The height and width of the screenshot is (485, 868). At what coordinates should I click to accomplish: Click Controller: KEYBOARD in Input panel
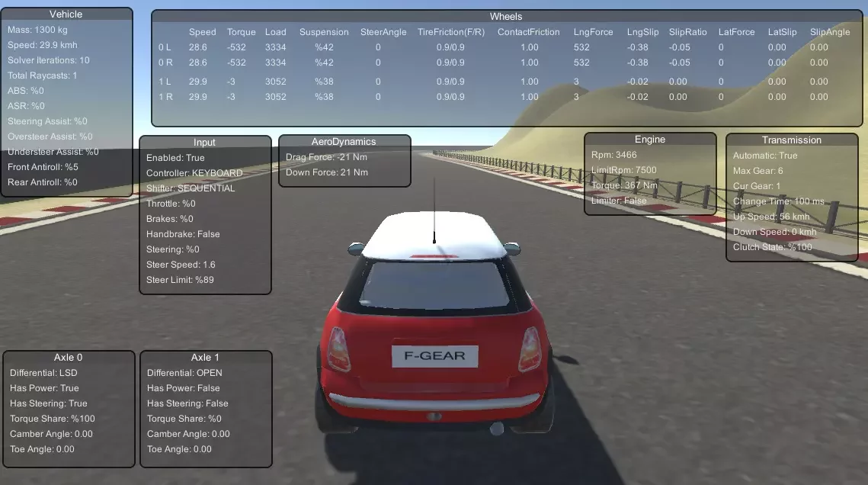coord(194,173)
